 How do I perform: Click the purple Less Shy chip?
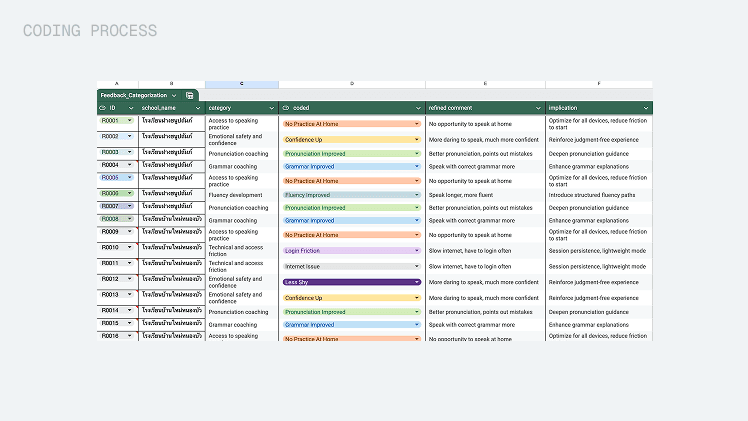[352, 282]
